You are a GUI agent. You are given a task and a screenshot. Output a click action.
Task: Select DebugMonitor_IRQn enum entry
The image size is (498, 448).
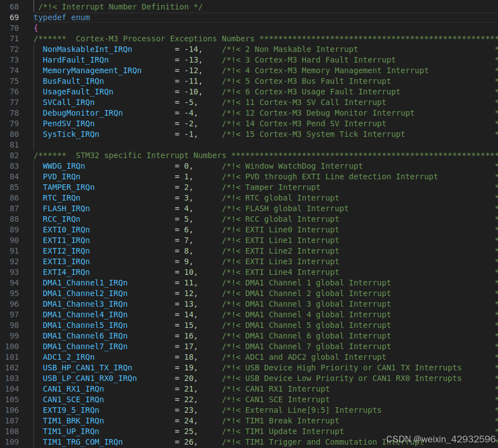click(83, 113)
